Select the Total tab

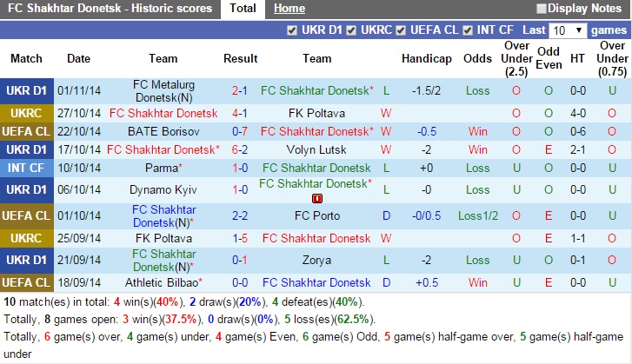pos(243,9)
